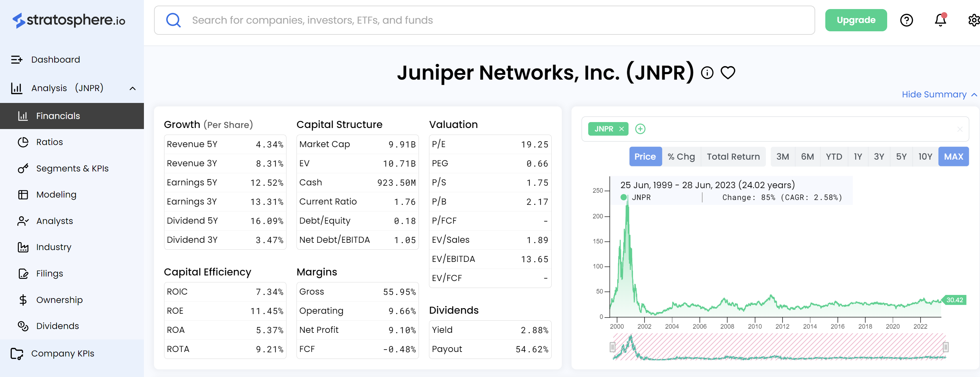Click the chart navigator mini overview

[779, 346]
